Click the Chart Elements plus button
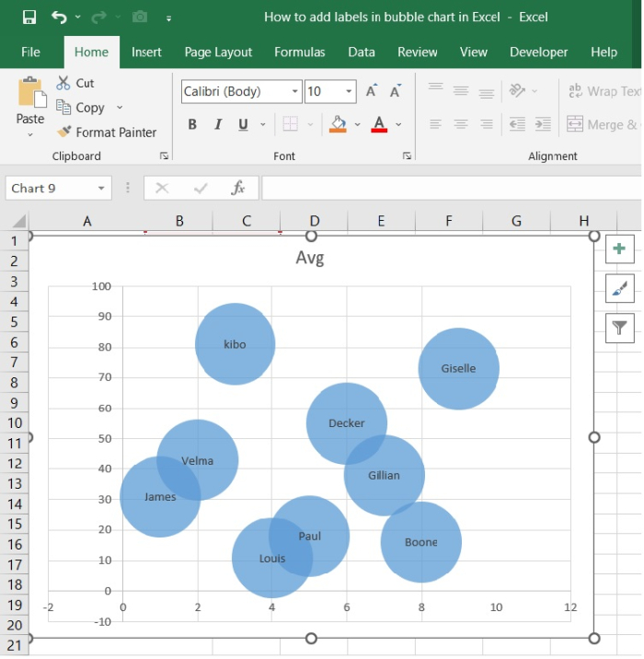 click(x=620, y=249)
